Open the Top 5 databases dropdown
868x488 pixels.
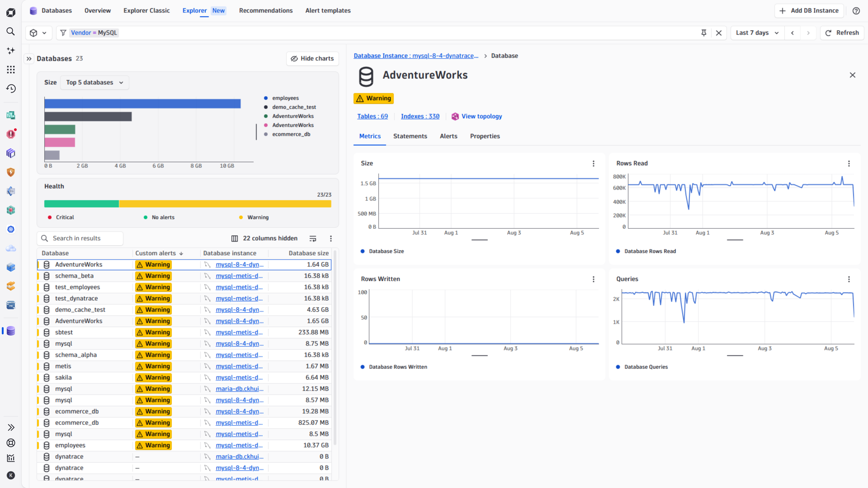coord(95,82)
